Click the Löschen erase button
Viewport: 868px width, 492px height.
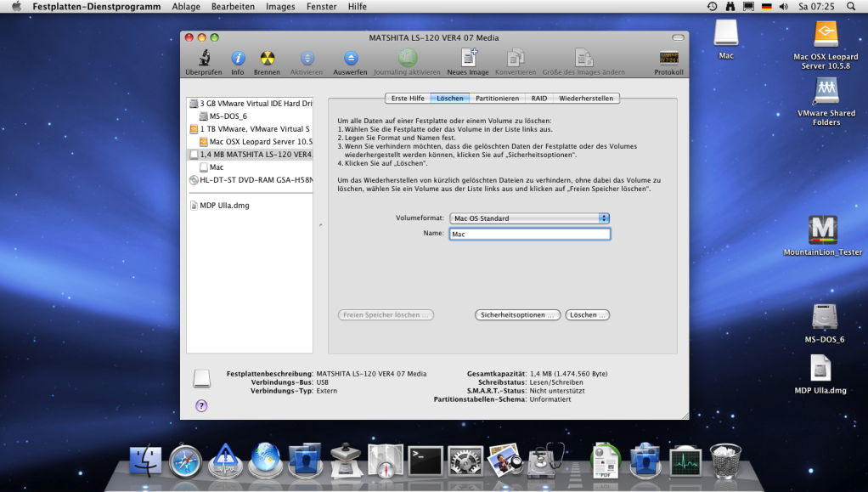[588, 314]
